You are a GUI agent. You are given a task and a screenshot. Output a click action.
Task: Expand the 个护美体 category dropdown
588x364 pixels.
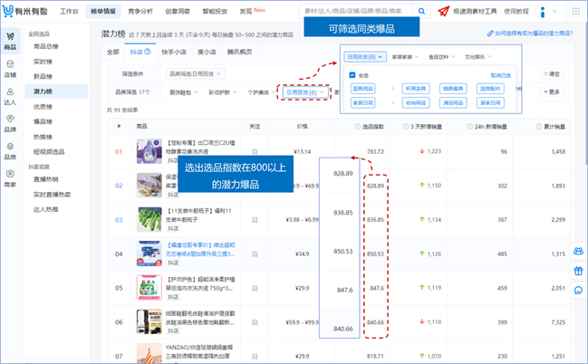pyautogui.click(x=261, y=92)
